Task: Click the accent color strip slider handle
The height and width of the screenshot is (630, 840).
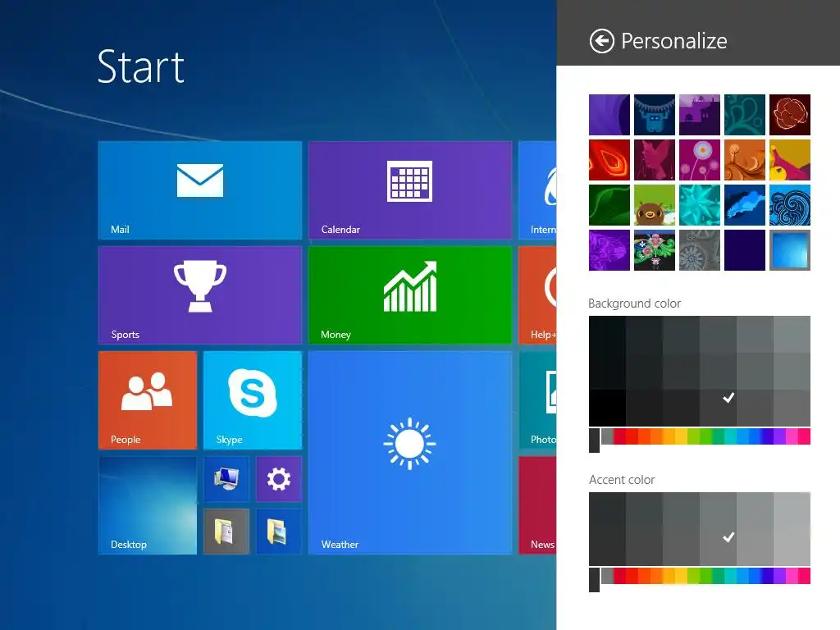Action: click(x=594, y=580)
